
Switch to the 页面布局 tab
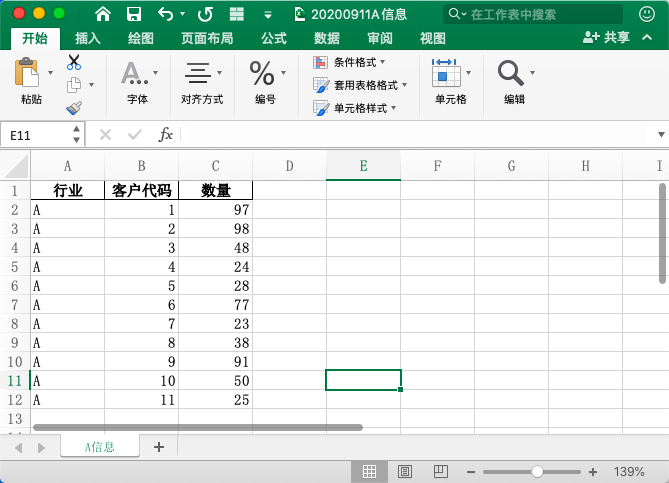coord(207,38)
